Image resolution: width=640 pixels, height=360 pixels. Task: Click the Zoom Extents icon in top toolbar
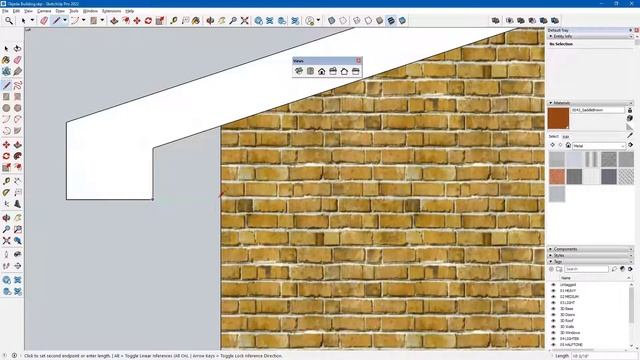244,20
